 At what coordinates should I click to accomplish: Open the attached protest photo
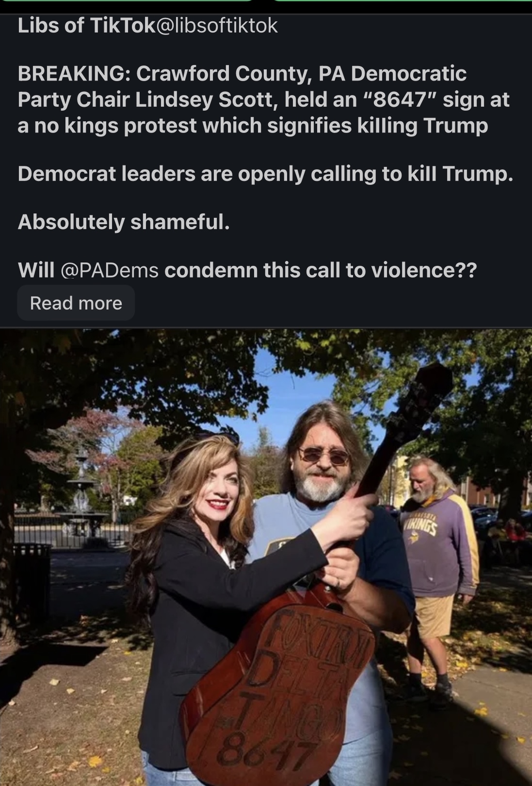pos(266,558)
